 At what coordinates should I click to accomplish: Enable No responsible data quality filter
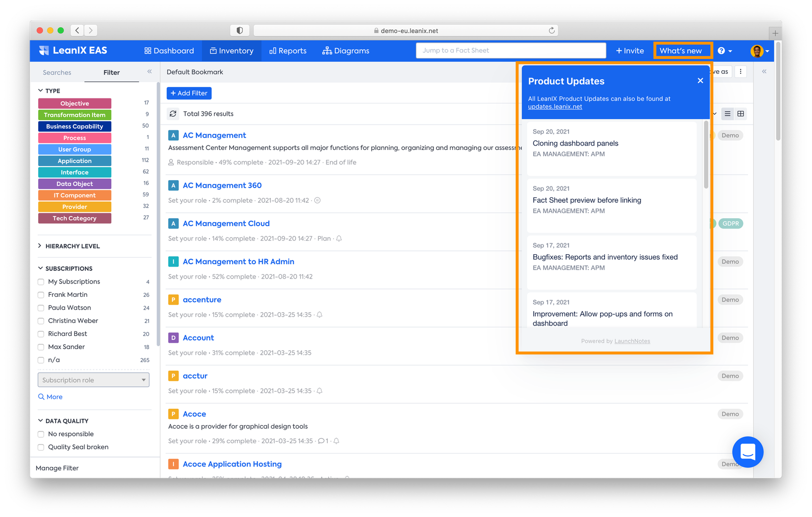point(41,434)
